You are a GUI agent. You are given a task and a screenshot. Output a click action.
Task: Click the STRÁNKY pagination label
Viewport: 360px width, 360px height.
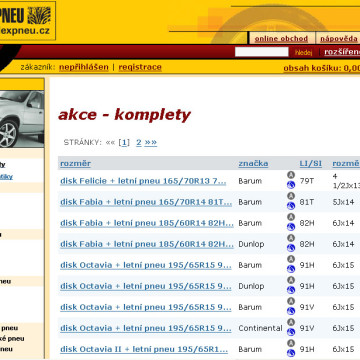tap(83, 143)
